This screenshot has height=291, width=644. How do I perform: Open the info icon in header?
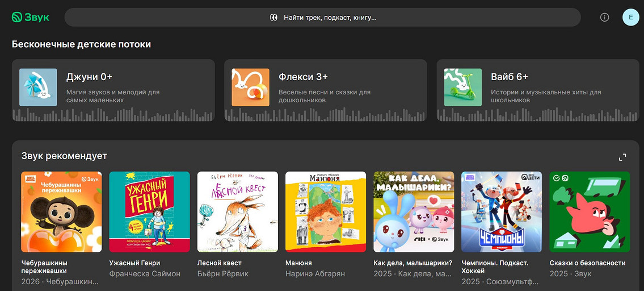(x=604, y=17)
